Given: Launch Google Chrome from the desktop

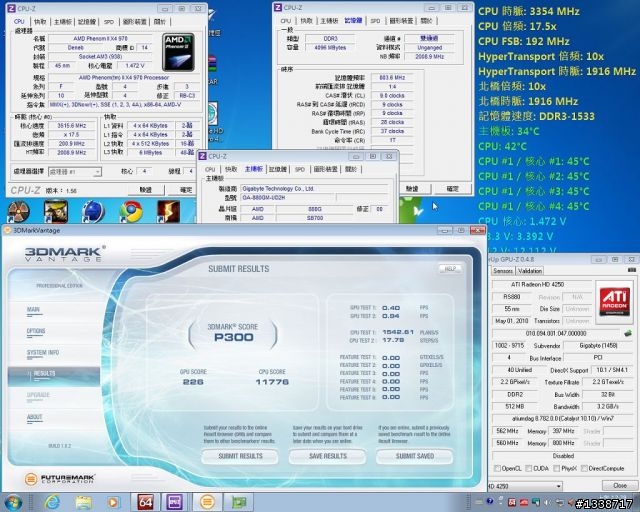Looking at the screenshot, I should point(131,211).
